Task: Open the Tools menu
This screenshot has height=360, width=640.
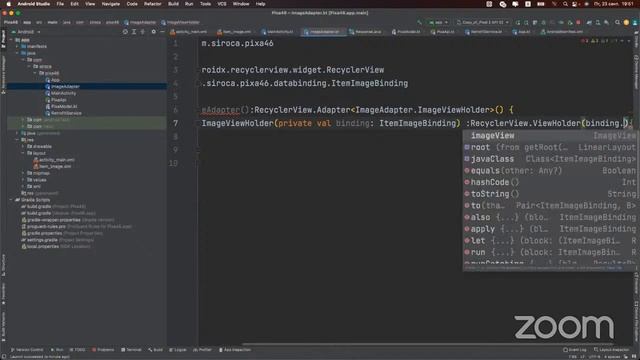Action: (x=205, y=4)
